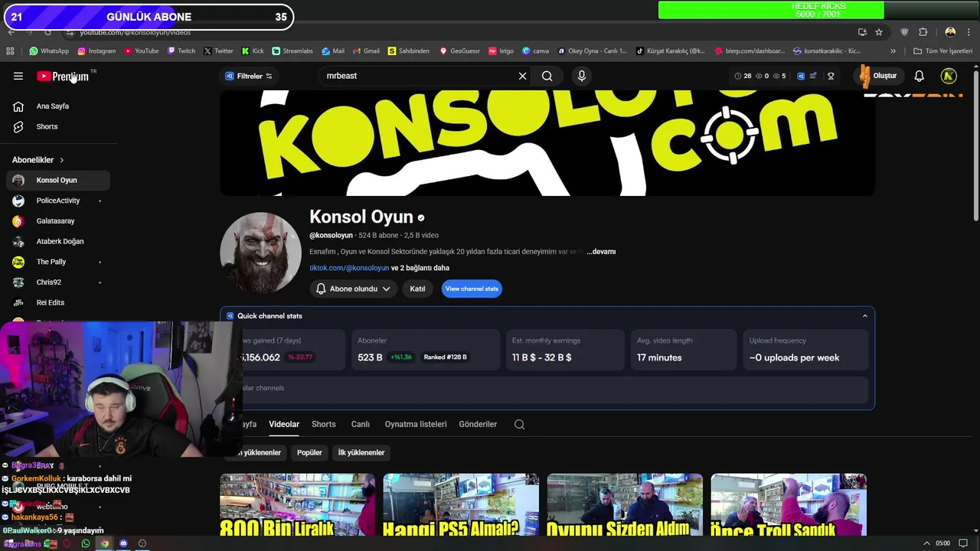Open Kick bookmark

pyautogui.click(x=253, y=51)
